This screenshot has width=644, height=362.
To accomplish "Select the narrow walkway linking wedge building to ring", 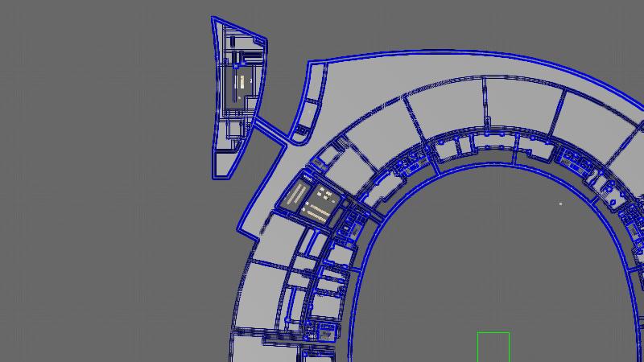I will click(270, 132).
